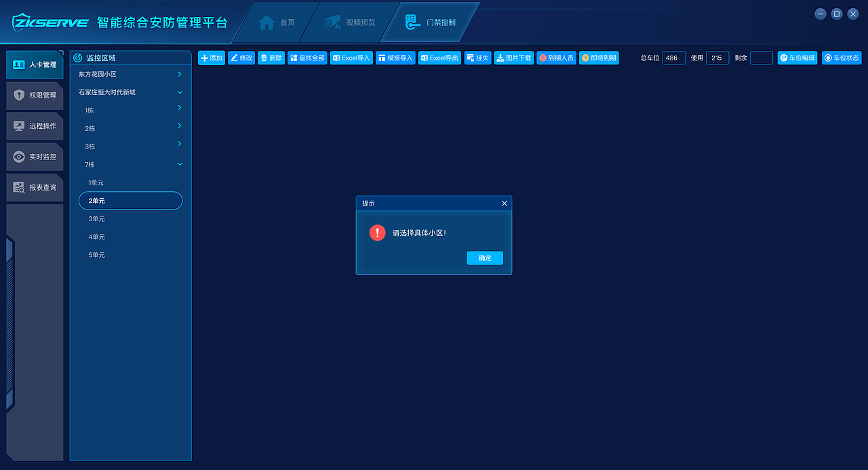Select 东方花园小区 in the tree
Viewport: 868px width, 470px height.
[98, 75]
